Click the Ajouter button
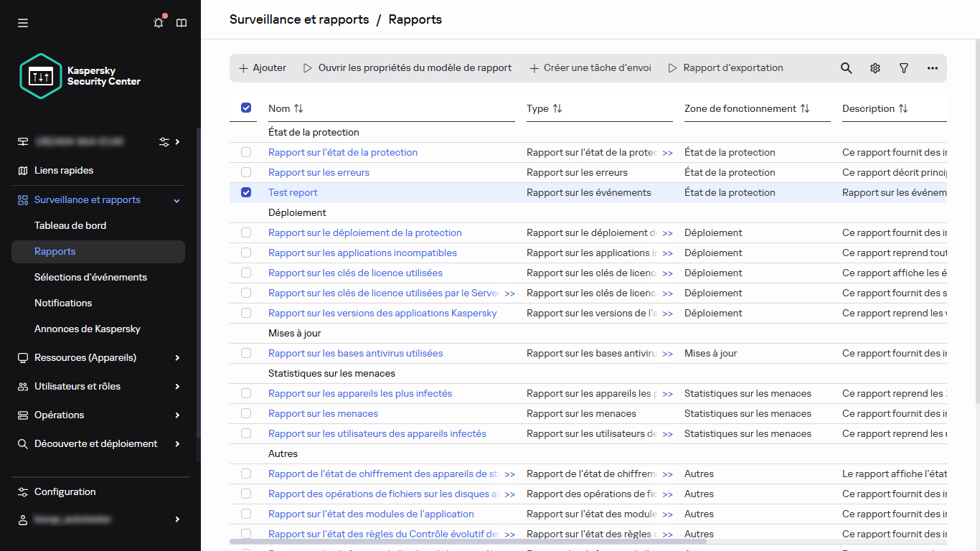980x551 pixels. coord(263,68)
